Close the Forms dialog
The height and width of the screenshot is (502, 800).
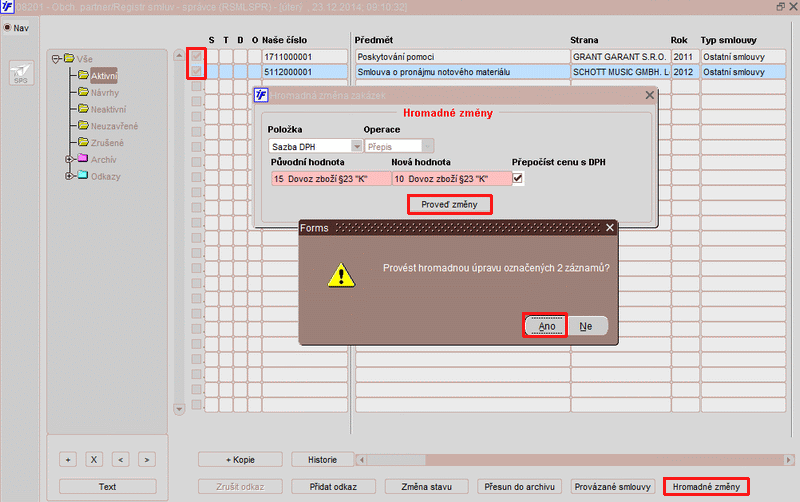(x=610, y=228)
